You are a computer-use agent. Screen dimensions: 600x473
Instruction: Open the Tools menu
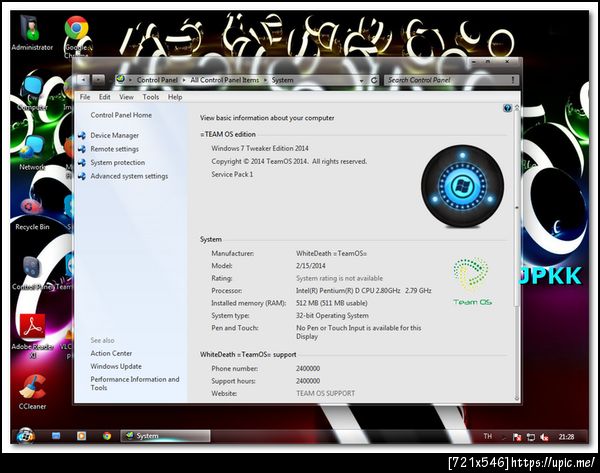click(151, 97)
